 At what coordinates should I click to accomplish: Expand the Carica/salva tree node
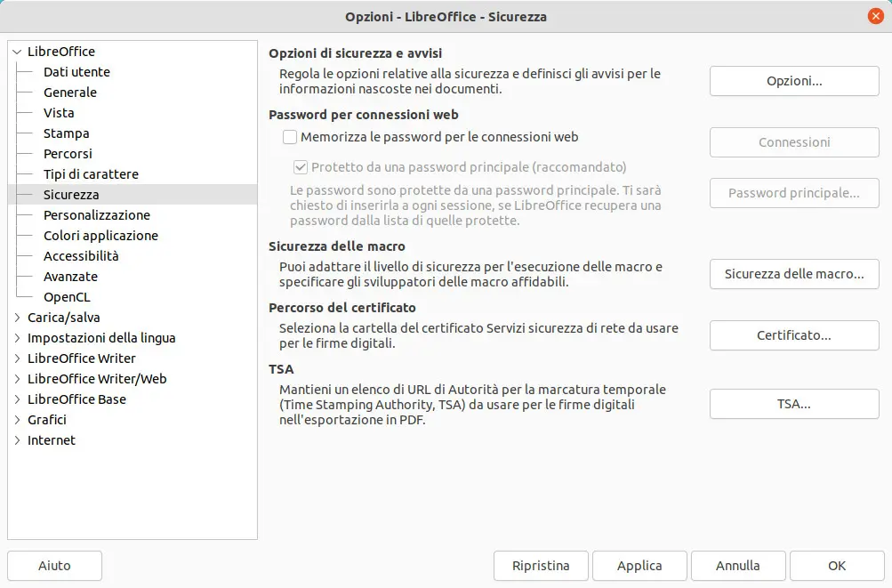point(17,318)
